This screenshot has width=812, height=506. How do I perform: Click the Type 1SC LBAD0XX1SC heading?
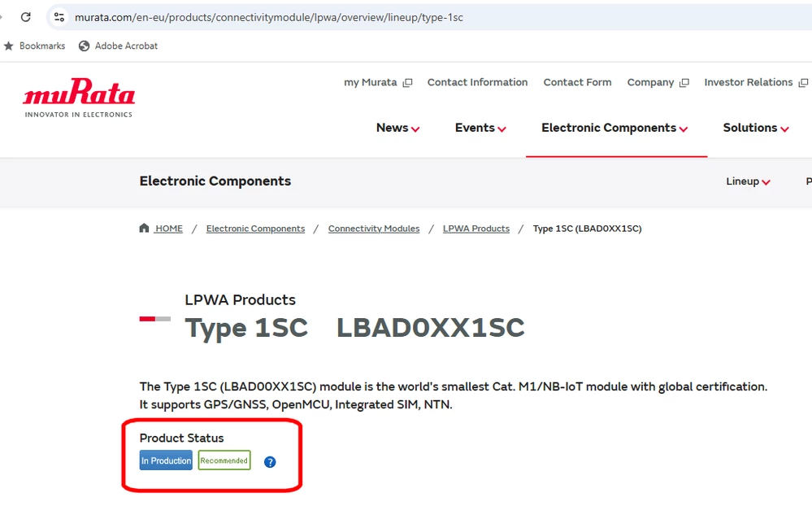(354, 328)
